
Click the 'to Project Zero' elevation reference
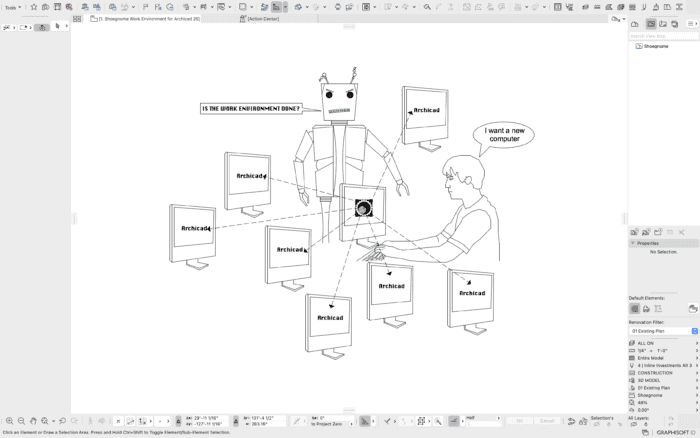[x=326, y=424]
